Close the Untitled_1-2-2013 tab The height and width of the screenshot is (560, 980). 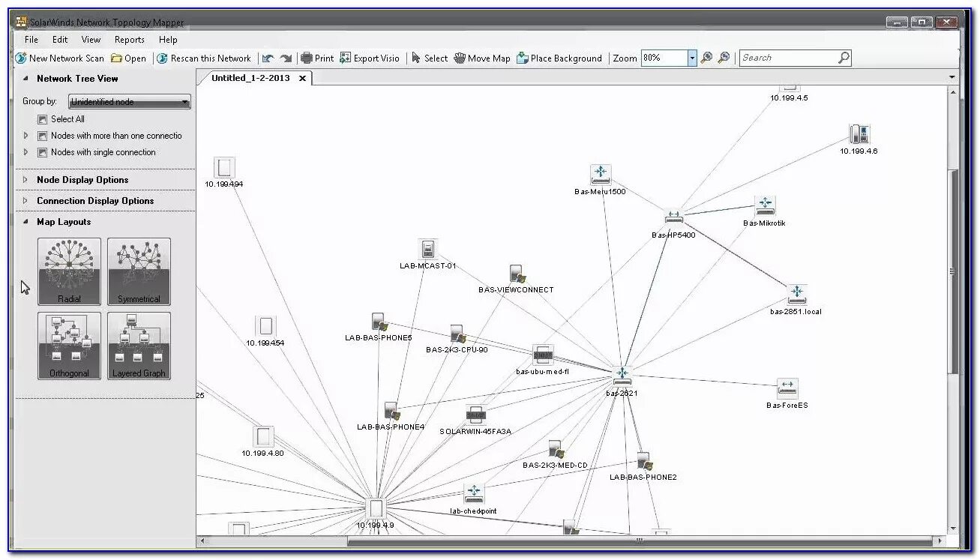coord(302,78)
